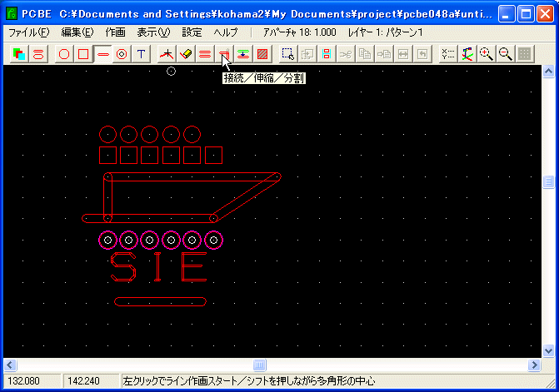Click the zoom in magnifier
The image size is (559, 392).
(x=487, y=54)
